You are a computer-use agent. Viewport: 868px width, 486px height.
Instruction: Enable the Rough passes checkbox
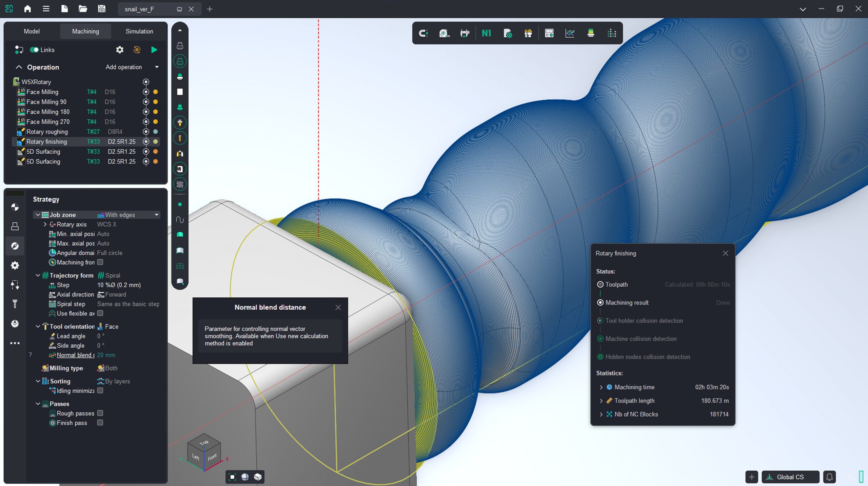coord(100,413)
